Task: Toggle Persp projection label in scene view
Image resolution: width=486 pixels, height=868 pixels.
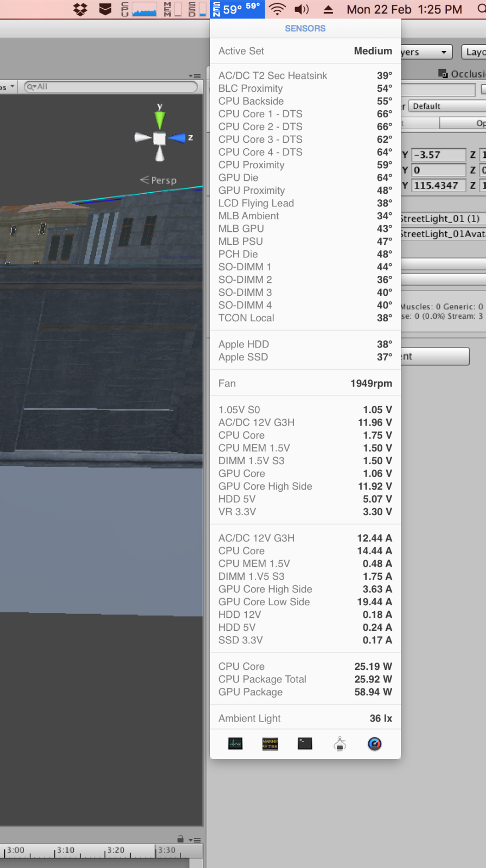Action: pos(158,180)
